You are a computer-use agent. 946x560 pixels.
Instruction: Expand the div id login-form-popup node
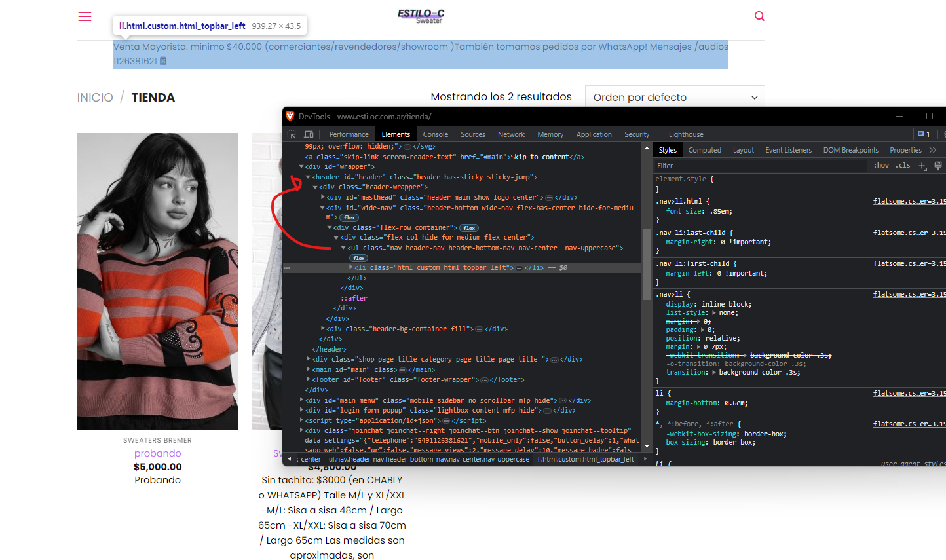301,411
